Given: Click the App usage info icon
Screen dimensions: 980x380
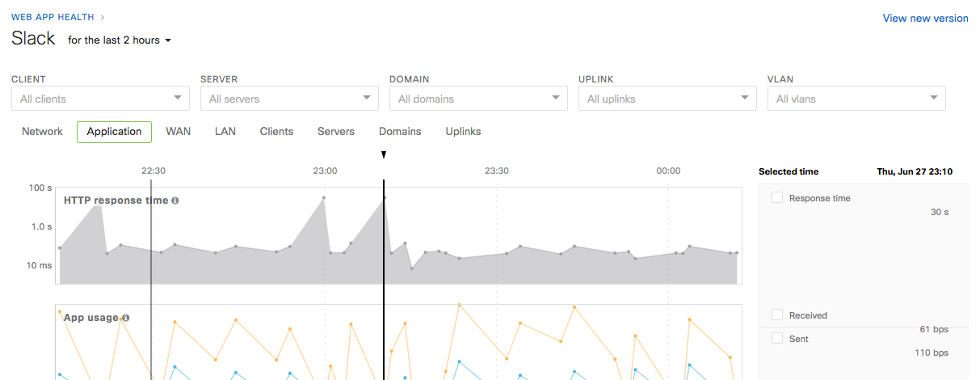Looking at the screenshot, I should (126, 318).
